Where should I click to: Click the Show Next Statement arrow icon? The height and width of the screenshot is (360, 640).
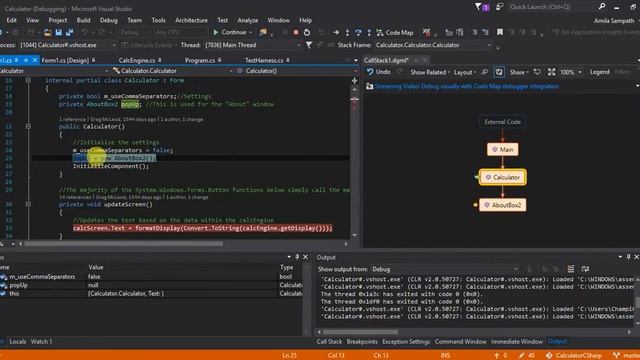click(x=336, y=33)
